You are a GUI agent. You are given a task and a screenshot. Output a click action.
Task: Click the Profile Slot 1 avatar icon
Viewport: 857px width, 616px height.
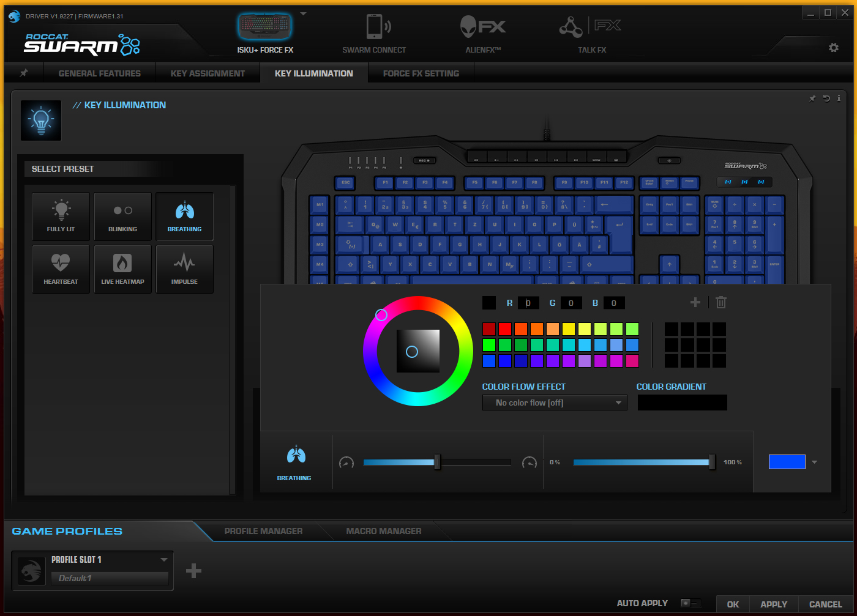click(x=31, y=571)
